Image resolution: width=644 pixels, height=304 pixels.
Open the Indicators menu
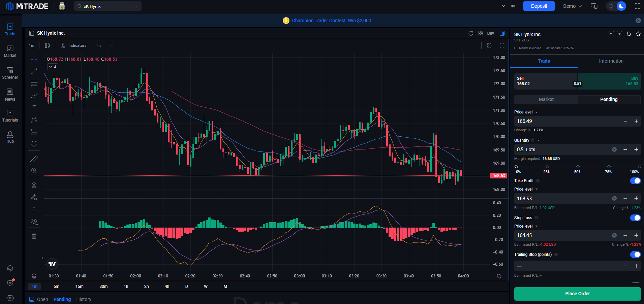[74, 45]
